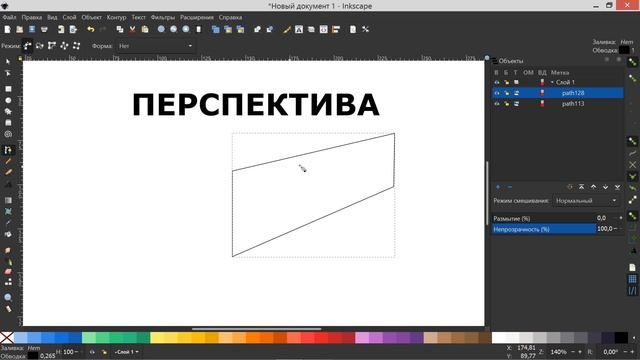
Task: Select the Color dropper tool
Action: 8,223
